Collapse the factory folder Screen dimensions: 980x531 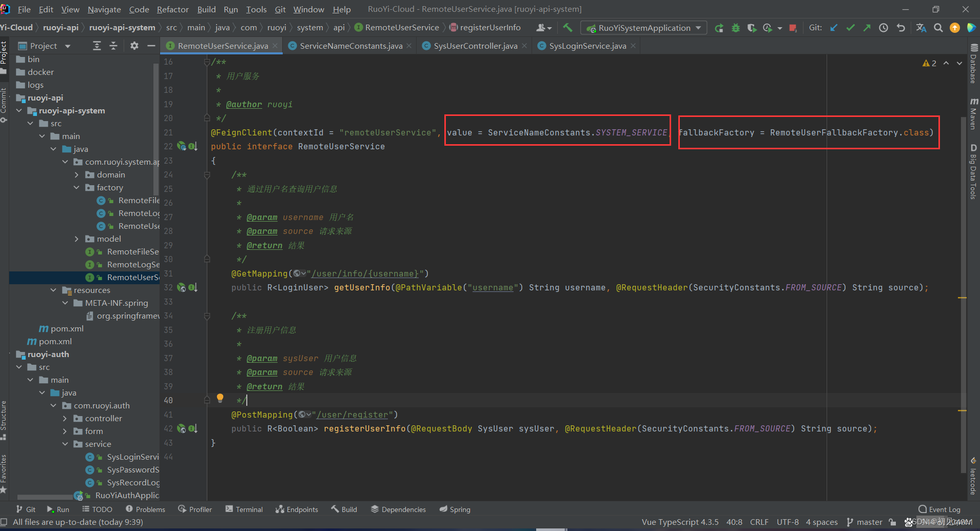(76, 187)
